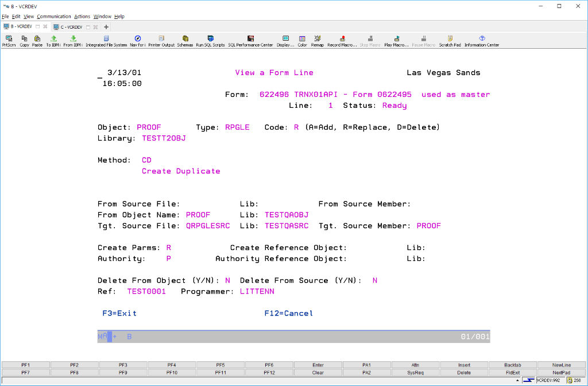Image resolution: width=588 pixels, height=386 pixels.
Task: Open the Actions menu
Action: click(82, 17)
